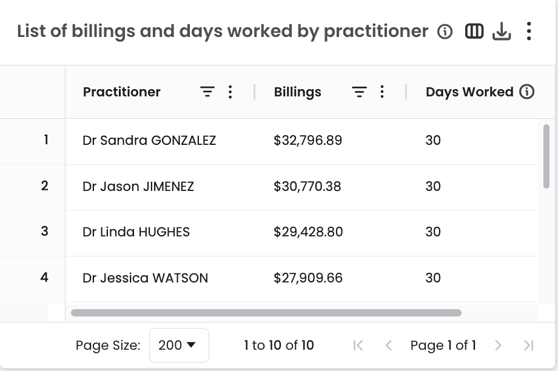Open the widget's three-dot options menu
This screenshot has height=371, width=558.
529,31
